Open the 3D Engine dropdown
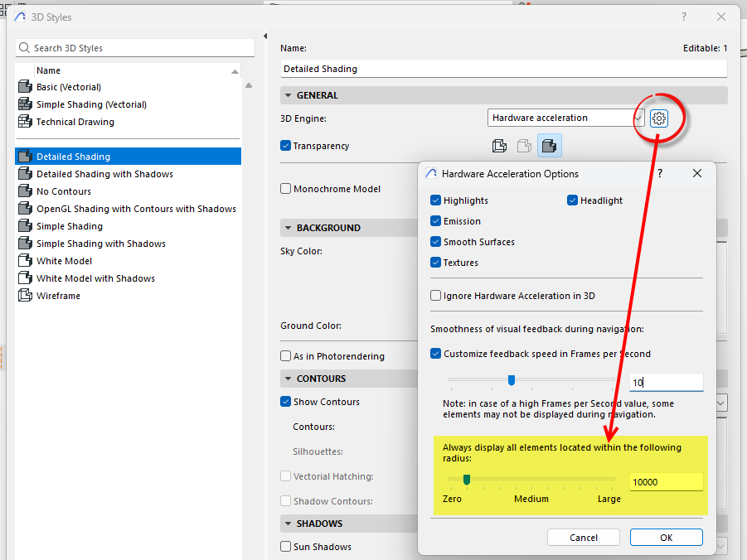747x560 pixels. point(566,118)
